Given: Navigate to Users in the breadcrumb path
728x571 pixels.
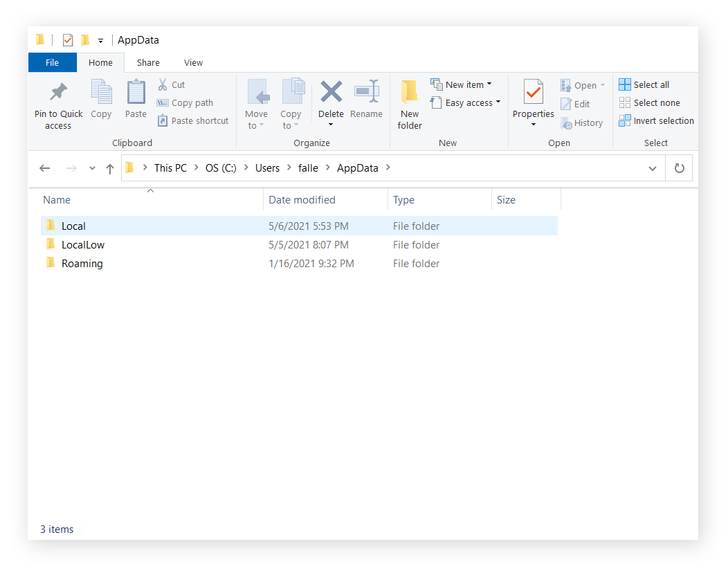Looking at the screenshot, I should pos(267,167).
